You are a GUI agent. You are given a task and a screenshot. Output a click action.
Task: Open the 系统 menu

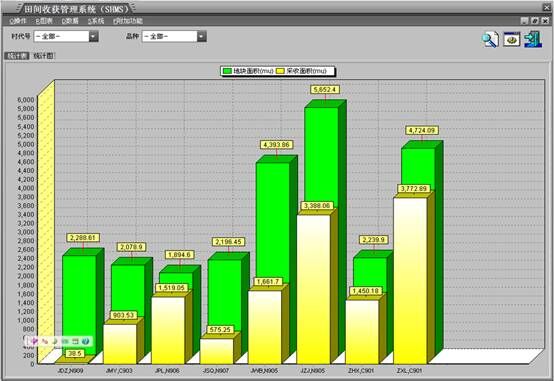coord(96,21)
